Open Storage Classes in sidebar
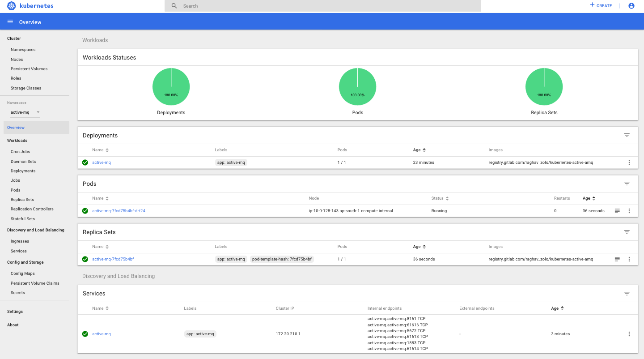 (26, 88)
